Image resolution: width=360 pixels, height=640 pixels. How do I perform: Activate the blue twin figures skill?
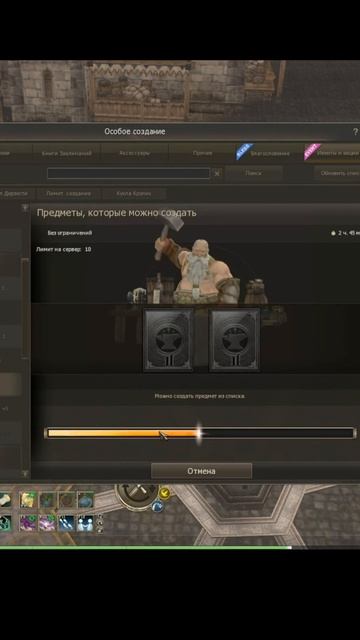[x=85, y=523]
